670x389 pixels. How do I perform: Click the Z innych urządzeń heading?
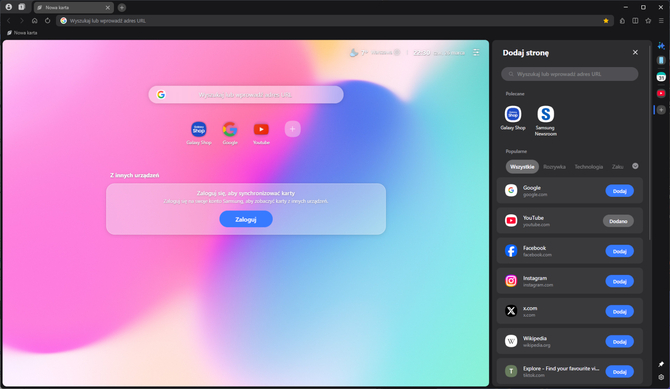pyautogui.click(x=135, y=175)
